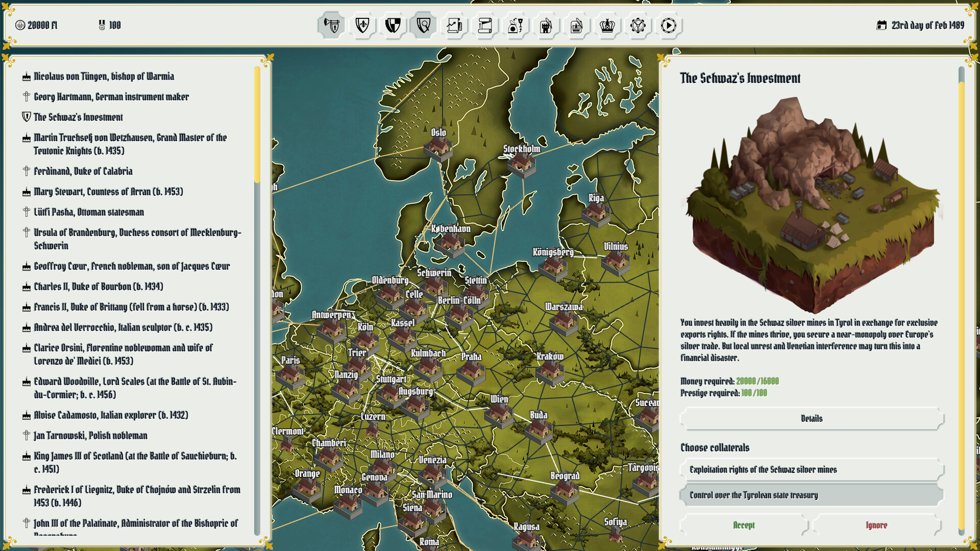Image resolution: width=980 pixels, height=551 pixels.
Task: Choose 'Control over the Tyrolean state treasury' collateral
Action: click(x=812, y=495)
